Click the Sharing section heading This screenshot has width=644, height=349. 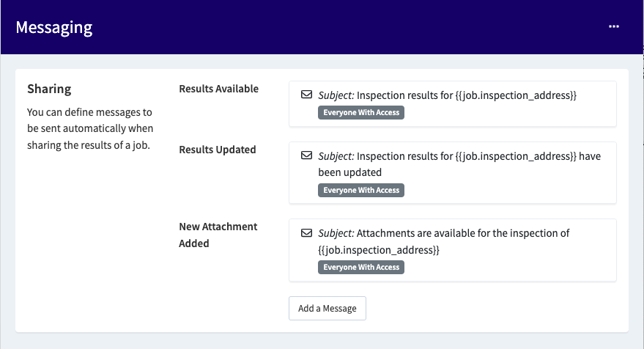[49, 89]
